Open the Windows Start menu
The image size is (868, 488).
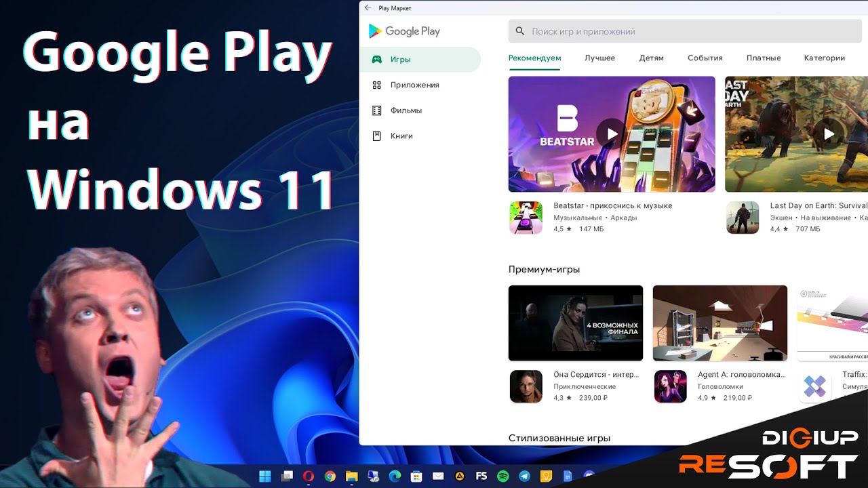(x=265, y=476)
